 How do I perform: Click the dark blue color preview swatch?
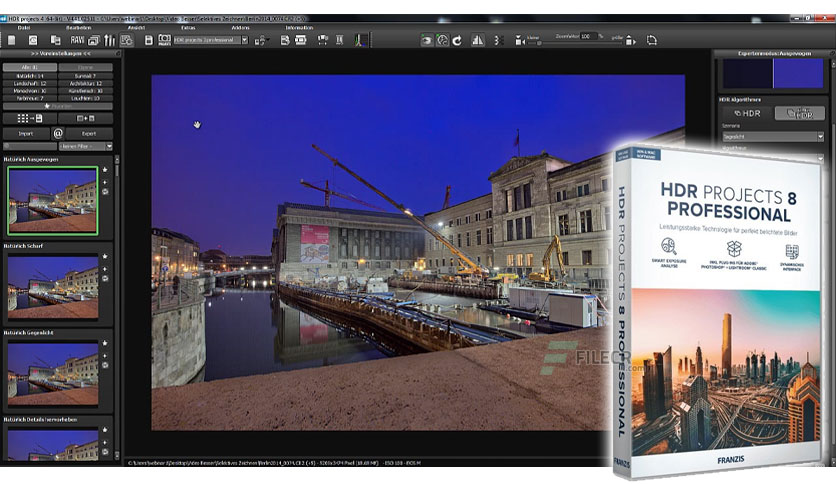tap(747, 74)
